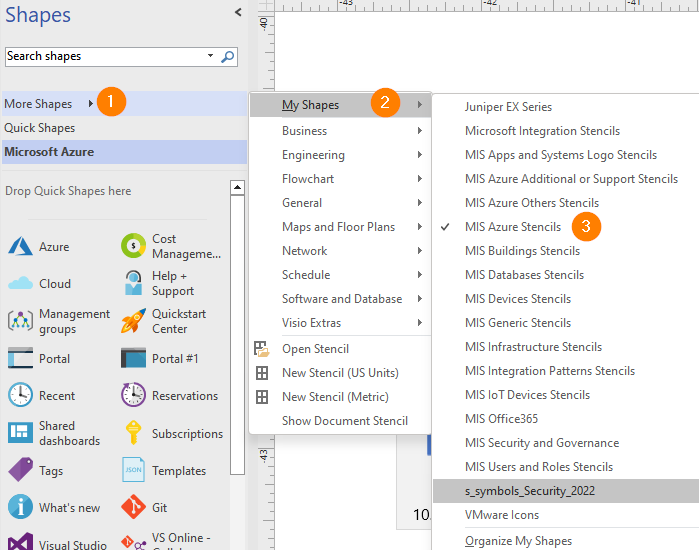699x550 pixels.
Task: Expand the Software and Database submenu
Action: (x=419, y=299)
